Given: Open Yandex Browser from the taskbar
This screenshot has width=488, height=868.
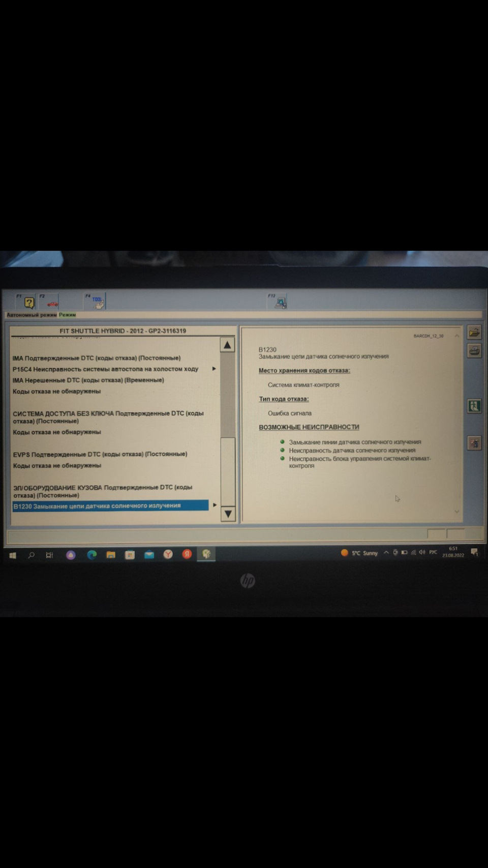Looking at the screenshot, I should coord(168,554).
